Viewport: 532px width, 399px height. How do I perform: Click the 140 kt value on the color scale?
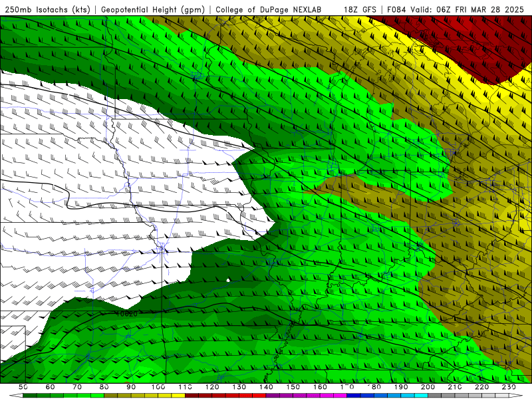[267, 387]
